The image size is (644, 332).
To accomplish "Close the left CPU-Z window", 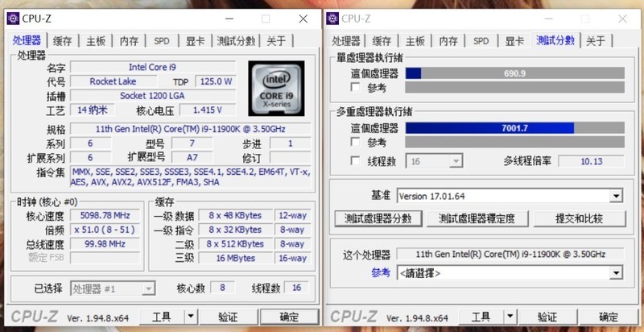I will (303, 19).
